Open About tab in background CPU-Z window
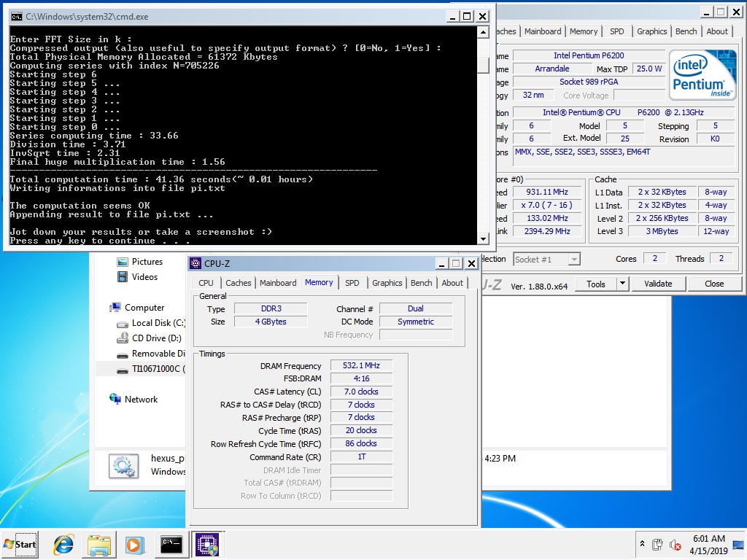747x560 pixels. click(717, 31)
